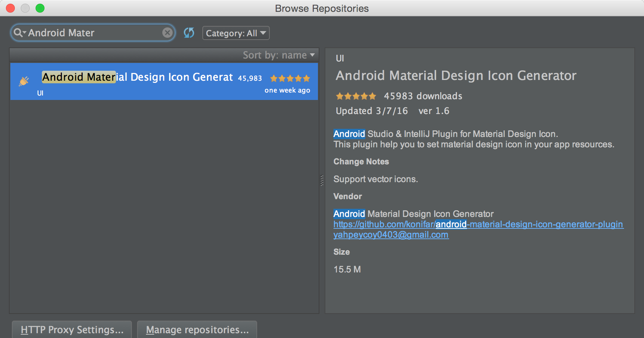Click the 'one week ago' text
This screenshot has width=644, height=338.
(287, 90)
